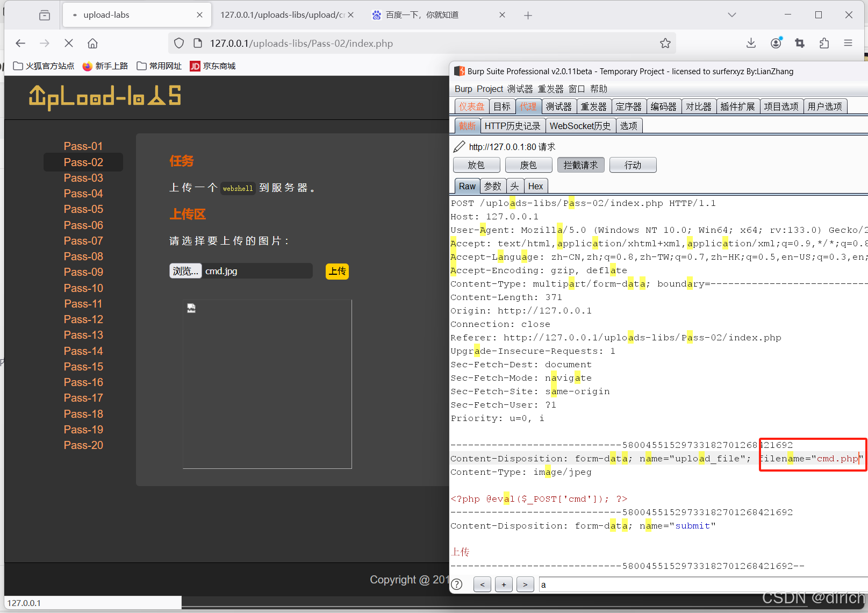Open the WebSocket历史 sub-tab
The image size is (868, 613).
pos(580,126)
